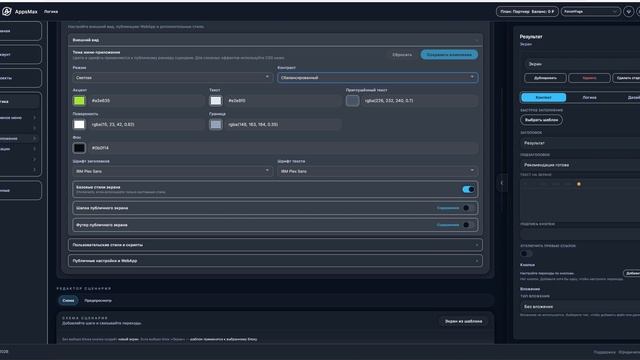Screen dimensions: 640x360
Task: Click the Подпись кнопки input field
Action: point(580,234)
